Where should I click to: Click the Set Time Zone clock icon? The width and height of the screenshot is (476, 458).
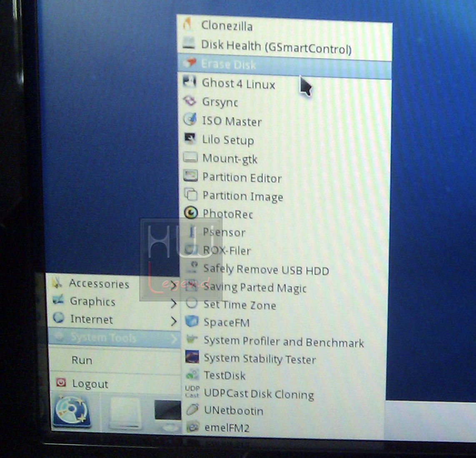(192, 303)
